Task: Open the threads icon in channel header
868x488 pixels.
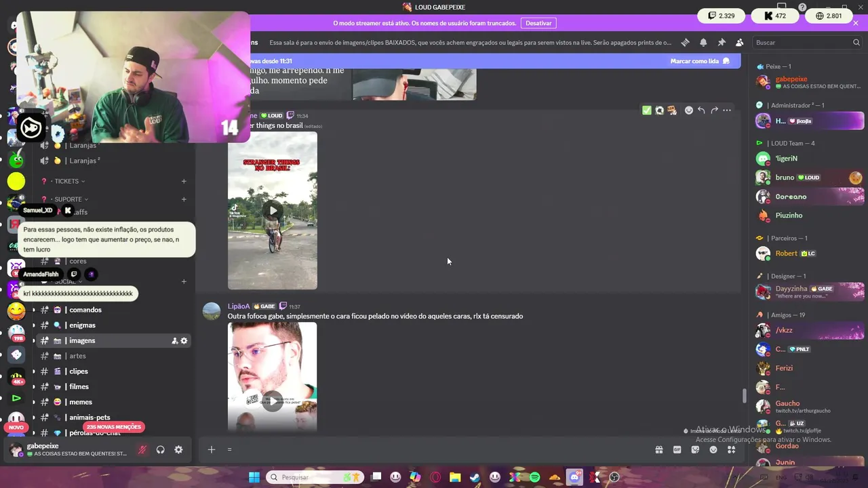Action: (685, 42)
